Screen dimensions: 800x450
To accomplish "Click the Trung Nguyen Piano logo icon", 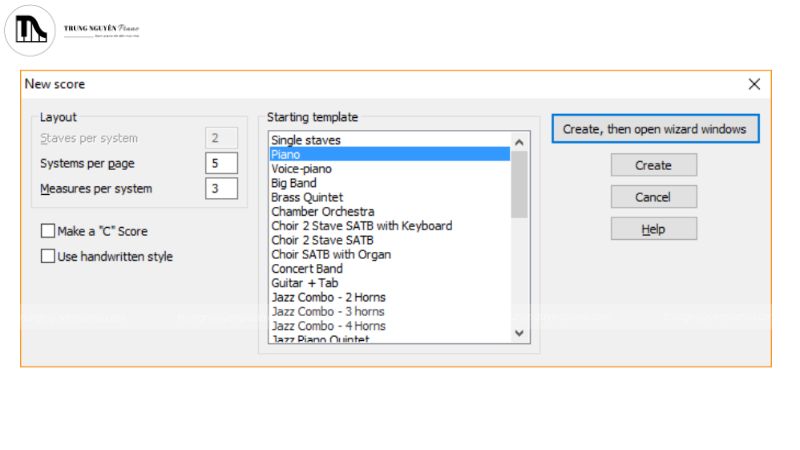I will (x=30, y=30).
